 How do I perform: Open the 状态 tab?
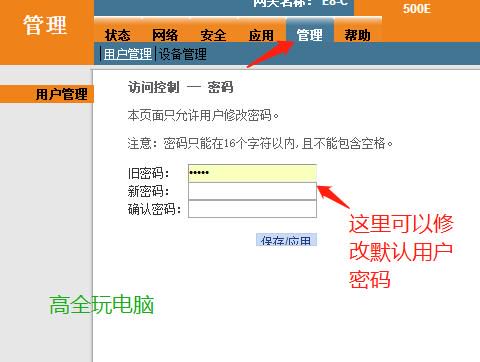pos(117,35)
